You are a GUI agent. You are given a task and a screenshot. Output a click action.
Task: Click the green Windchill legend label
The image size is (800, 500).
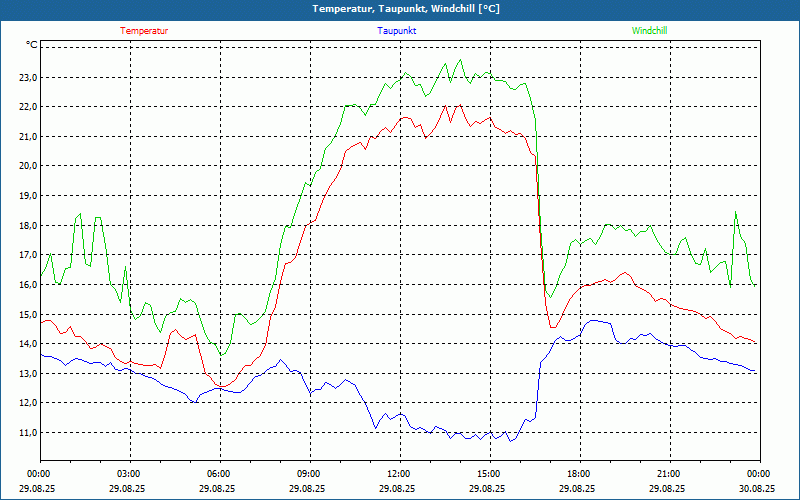click(649, 31)
